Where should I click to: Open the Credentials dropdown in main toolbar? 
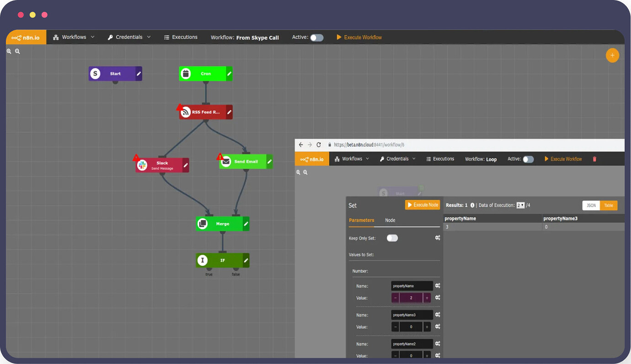(x=129, y=37)
